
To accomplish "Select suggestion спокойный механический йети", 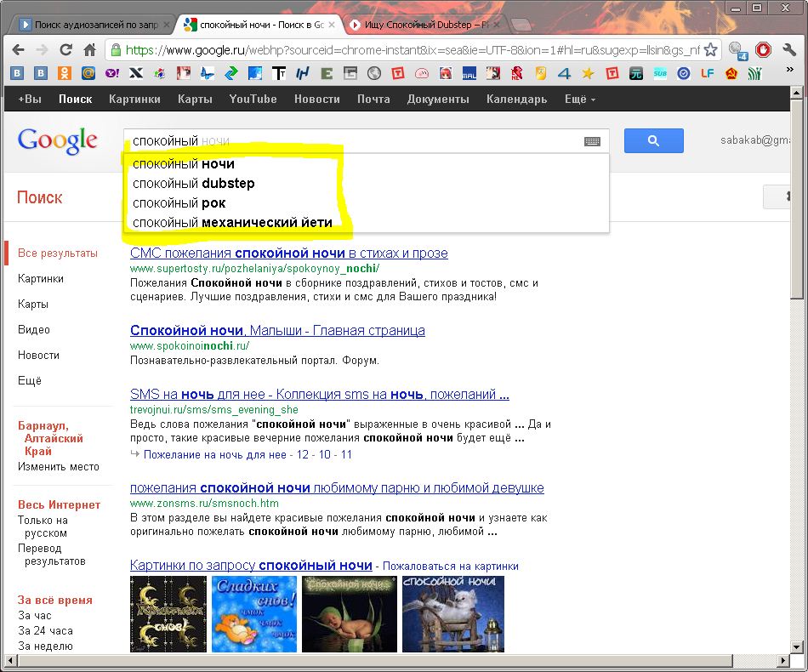I will [366, 223].
